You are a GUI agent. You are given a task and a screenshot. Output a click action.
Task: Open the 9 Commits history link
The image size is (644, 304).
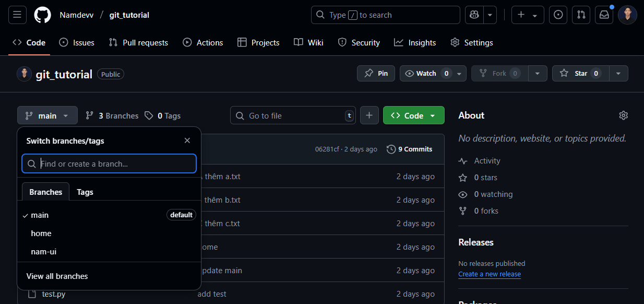410,149
